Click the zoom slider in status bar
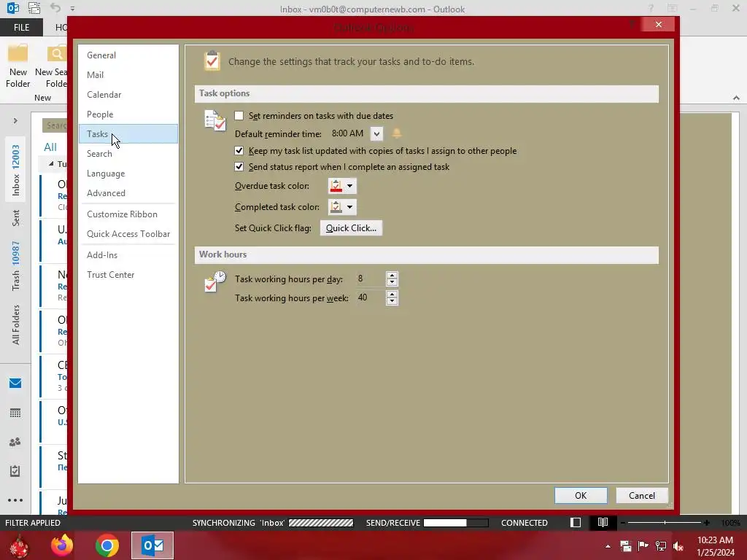The height and width of the screenshot is (560, 747). (665, 523)
